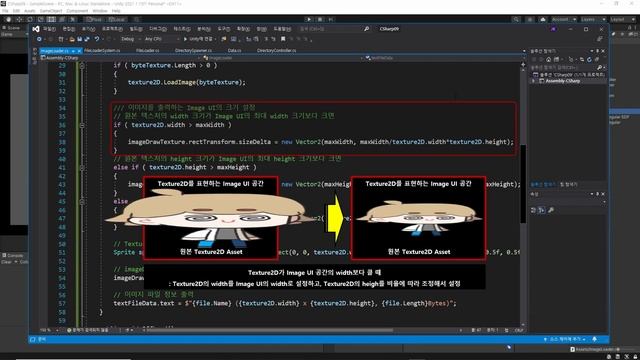Switch to Unity Scene tab
The width and height of the screenshot is (640, 360).
(x=11, y=28)
